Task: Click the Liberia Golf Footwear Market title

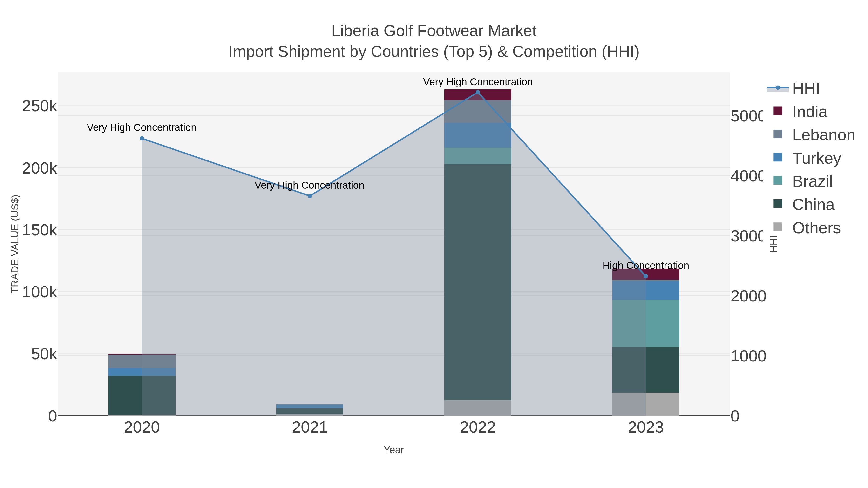Action: pyautogui.click(x=434, y=31)
